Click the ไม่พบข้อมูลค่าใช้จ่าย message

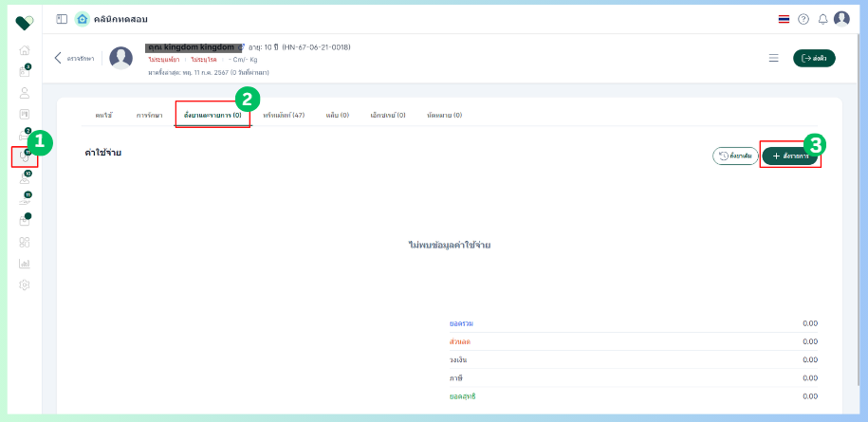[450, 245]
